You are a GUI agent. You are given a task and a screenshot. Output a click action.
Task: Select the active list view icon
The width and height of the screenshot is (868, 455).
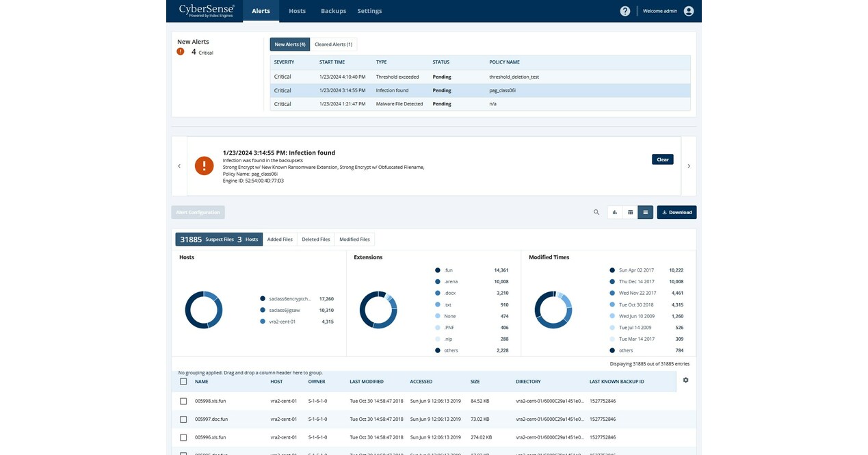point(645,212)
